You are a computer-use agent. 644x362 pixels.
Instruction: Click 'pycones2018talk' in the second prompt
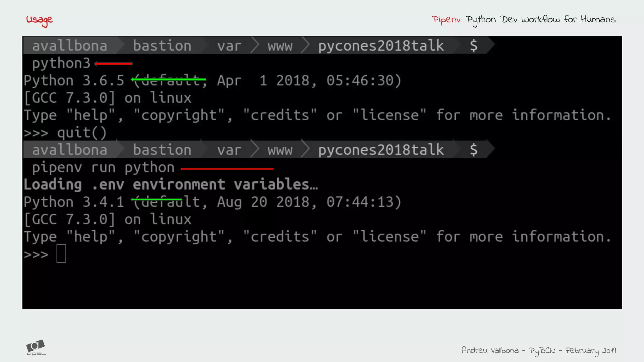[381, 150]
